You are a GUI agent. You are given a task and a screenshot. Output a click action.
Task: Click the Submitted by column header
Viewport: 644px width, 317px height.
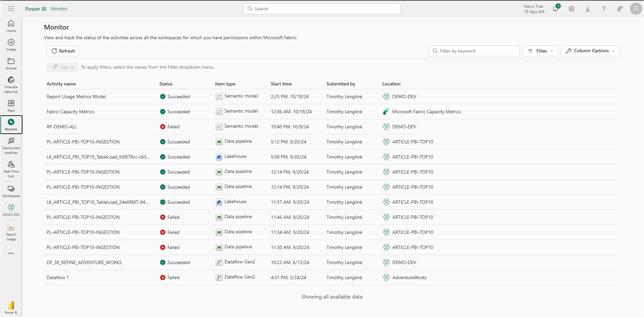(341, 84)
